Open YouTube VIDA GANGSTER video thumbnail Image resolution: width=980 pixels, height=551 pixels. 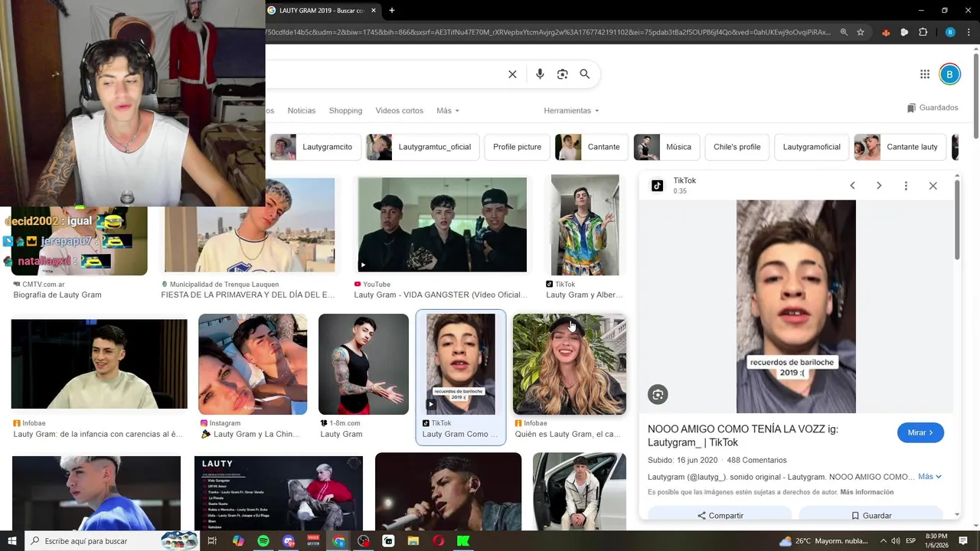click(442, 225)
